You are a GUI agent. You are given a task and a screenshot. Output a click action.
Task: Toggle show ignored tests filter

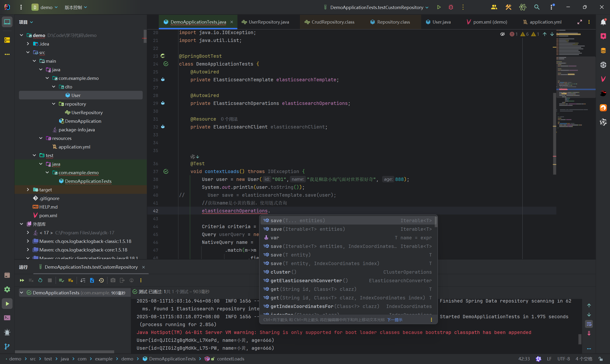[71, 280]
